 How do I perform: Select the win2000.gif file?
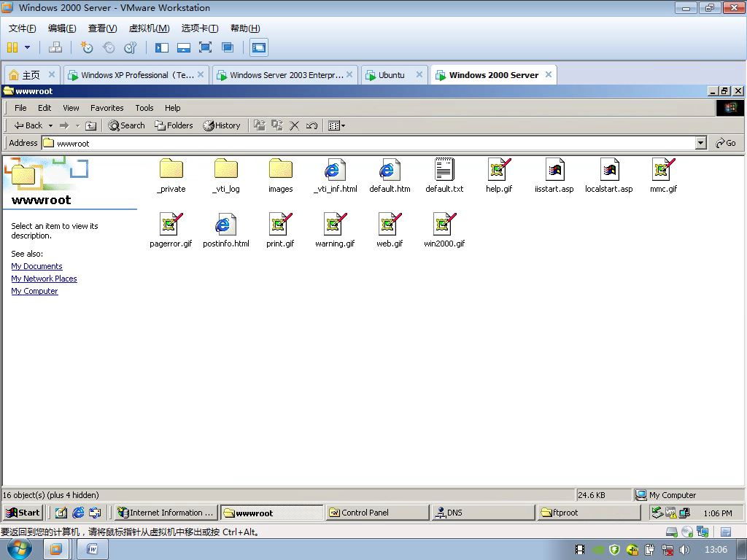tap(444, 230)
